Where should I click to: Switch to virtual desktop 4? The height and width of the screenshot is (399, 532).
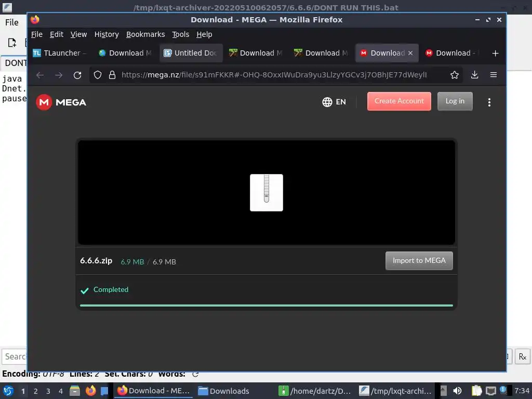pos(61,391)
